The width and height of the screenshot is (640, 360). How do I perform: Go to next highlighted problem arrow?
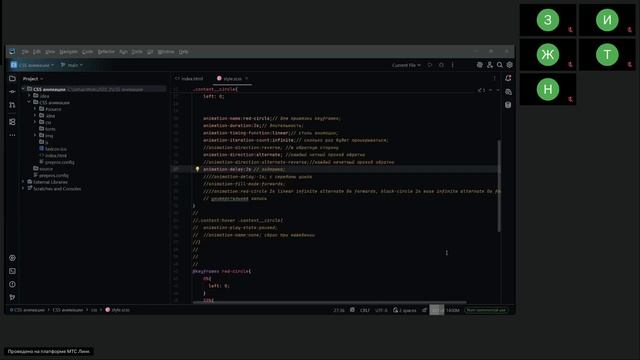[x=498, y=90]
